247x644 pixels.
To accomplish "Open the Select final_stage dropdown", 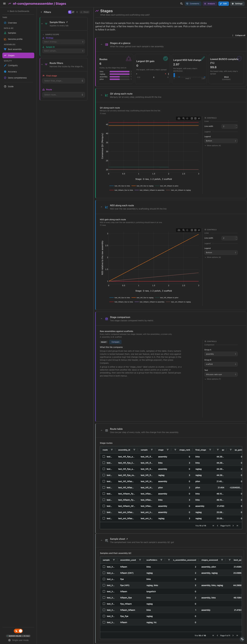I will click(x=64, y=81).
